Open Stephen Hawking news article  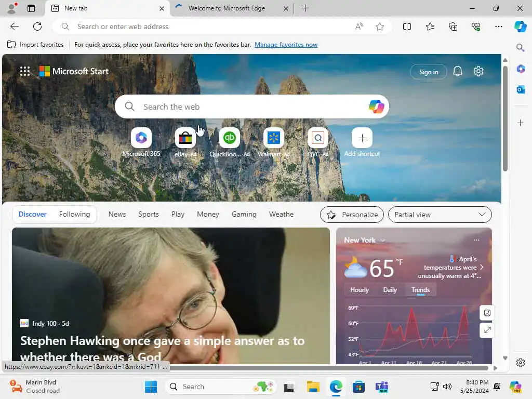point(170,296)
